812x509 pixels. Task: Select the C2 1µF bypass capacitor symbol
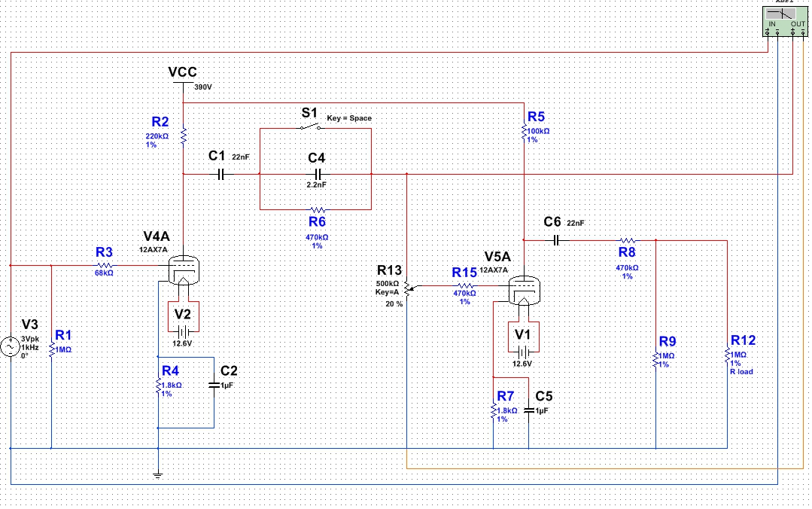point(214,384)
